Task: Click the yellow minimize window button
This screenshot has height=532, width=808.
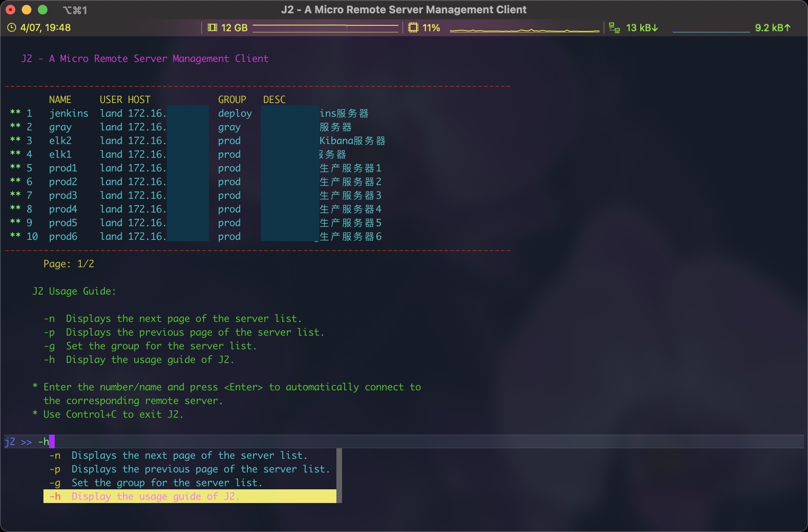Action: [27, 10]
